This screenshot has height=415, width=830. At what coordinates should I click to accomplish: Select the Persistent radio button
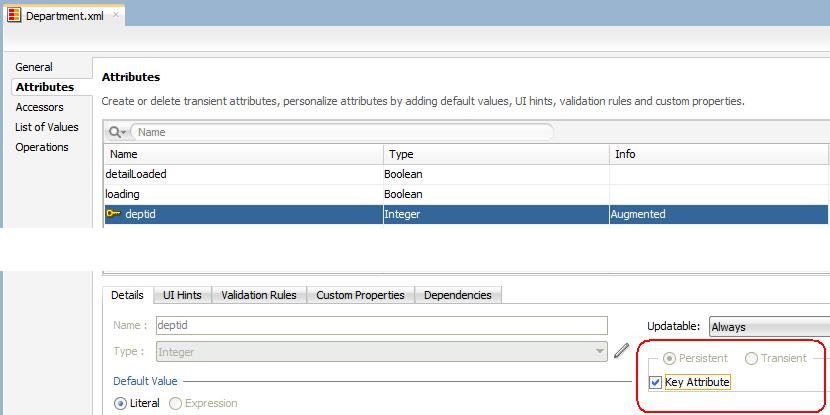tap(670, 358)
